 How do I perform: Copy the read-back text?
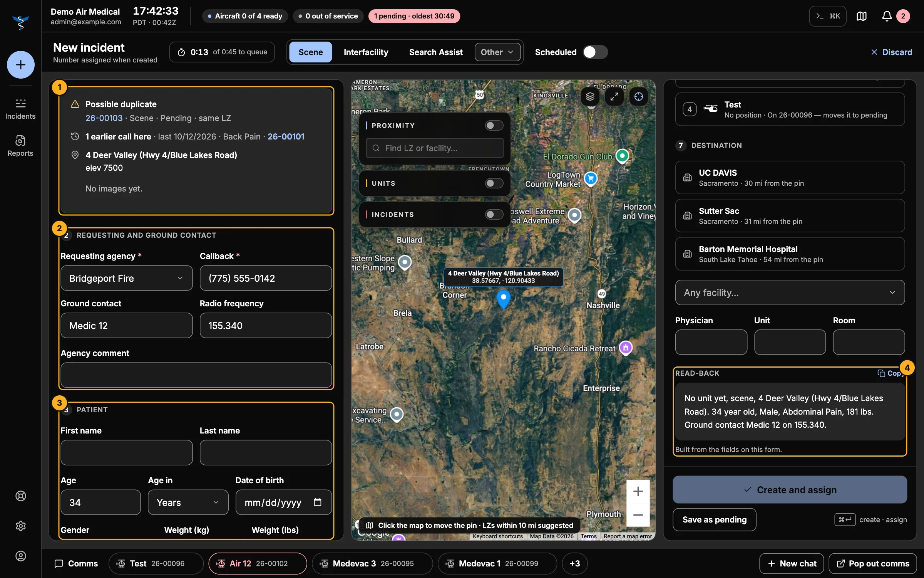click(x=891, y=373)
